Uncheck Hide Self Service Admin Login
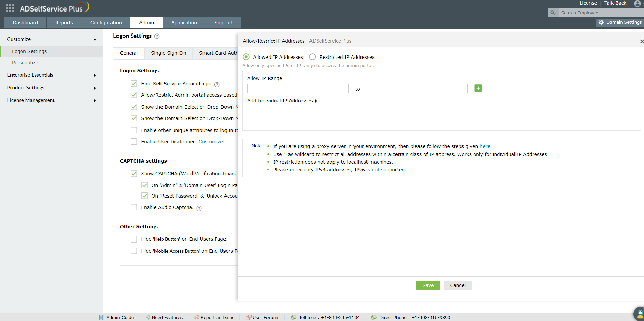 [x=134, y=84]
